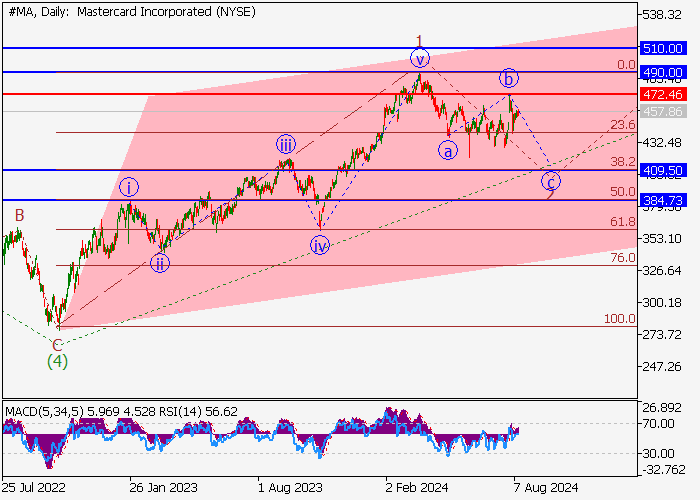Select the circled wave label 'b'
Screen dimensions: 700x500
pyautogui.click(x=508, y=78)
